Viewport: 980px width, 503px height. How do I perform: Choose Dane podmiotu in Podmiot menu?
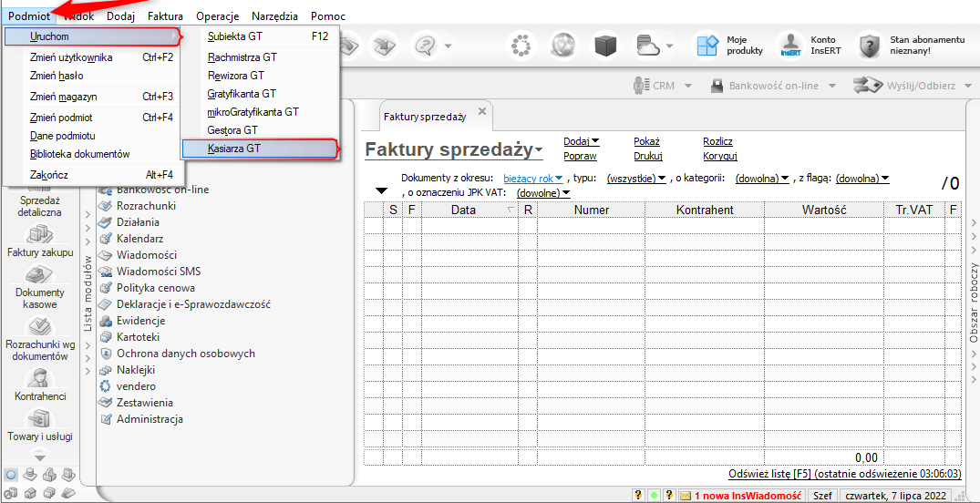pyautogui.click(x=92, y=136)
